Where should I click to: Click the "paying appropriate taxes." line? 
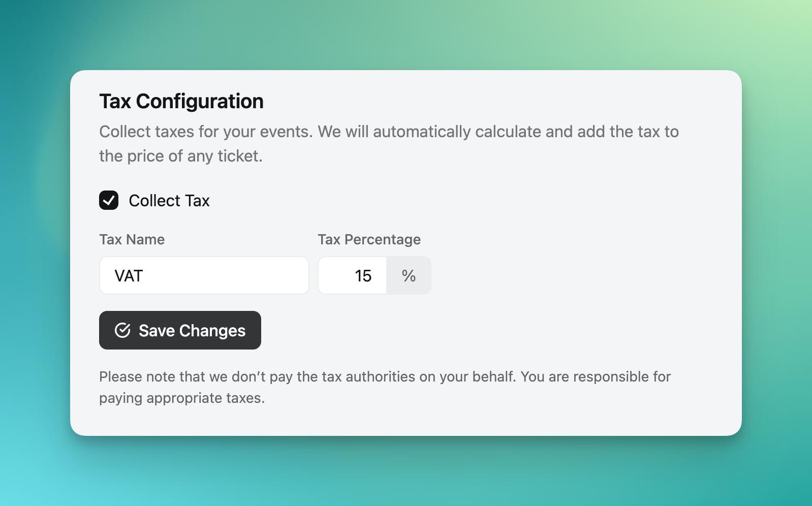pos(182,398)
